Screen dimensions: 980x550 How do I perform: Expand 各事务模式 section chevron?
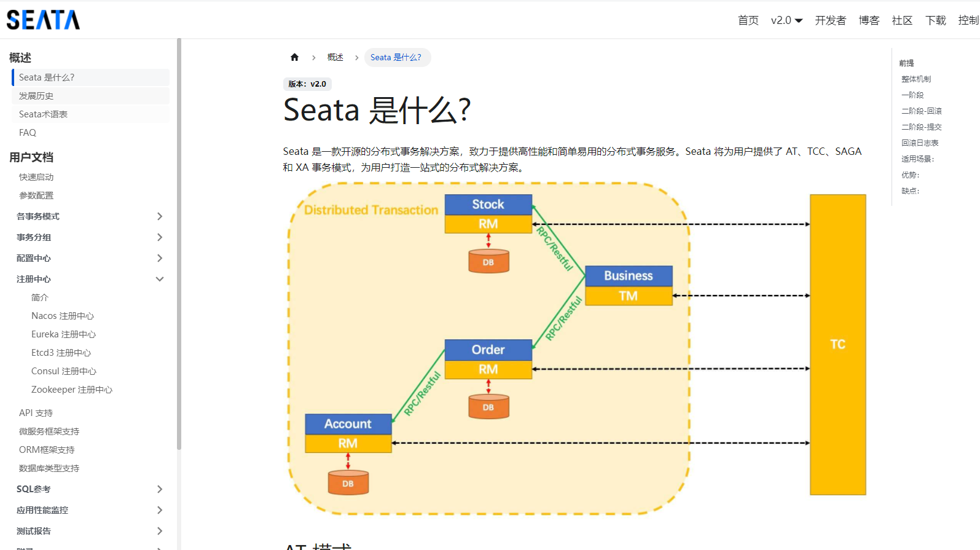pos(160,216)
